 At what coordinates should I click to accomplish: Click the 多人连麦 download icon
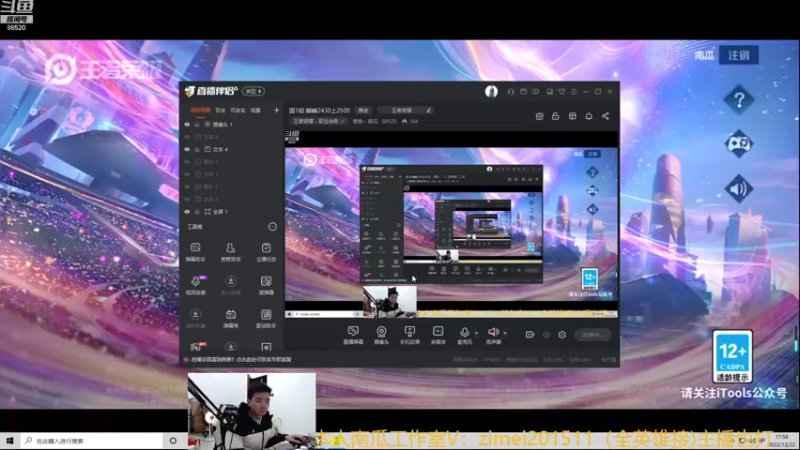pos(231,281)
